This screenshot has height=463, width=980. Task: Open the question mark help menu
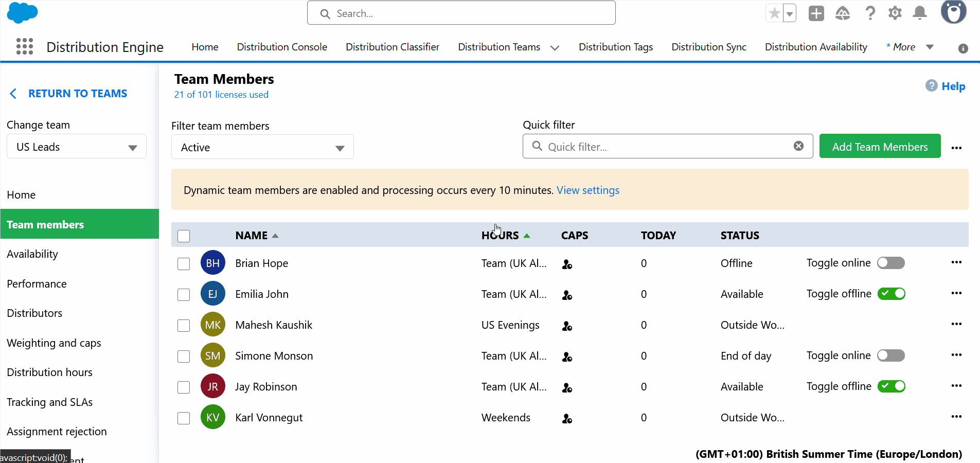[870, 13]
